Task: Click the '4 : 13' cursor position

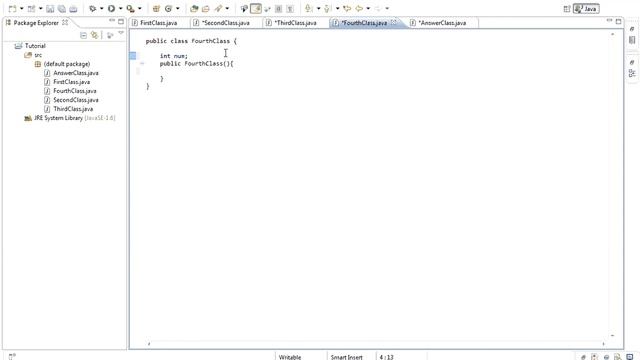Action: (386, 357)
